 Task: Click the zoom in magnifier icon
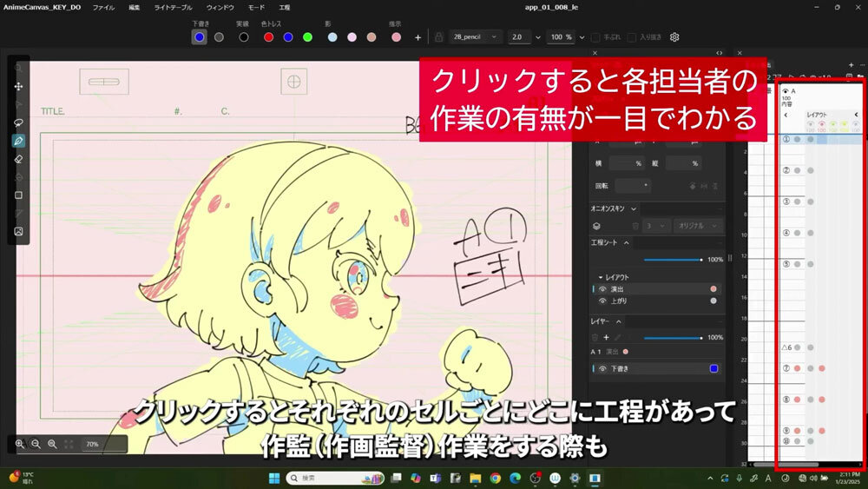(x=20, y=444)
